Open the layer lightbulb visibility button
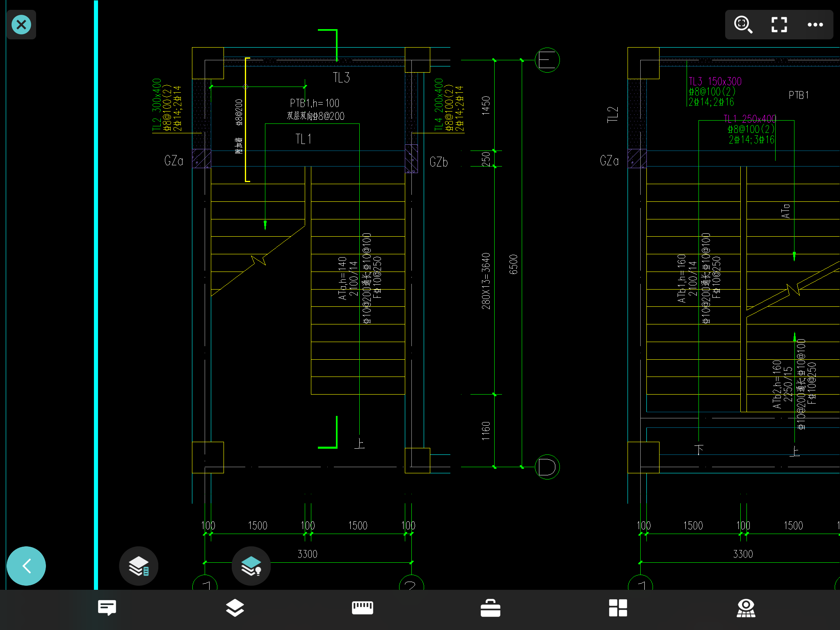The image size is (840, 630). point(251,566)
